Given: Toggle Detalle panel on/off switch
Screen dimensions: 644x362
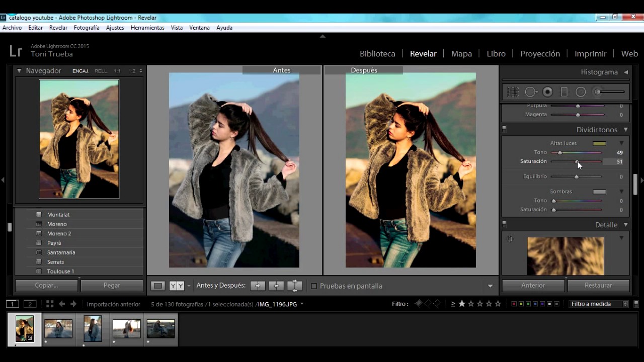Looking at the screenshot, I should [x=504, y=224].
